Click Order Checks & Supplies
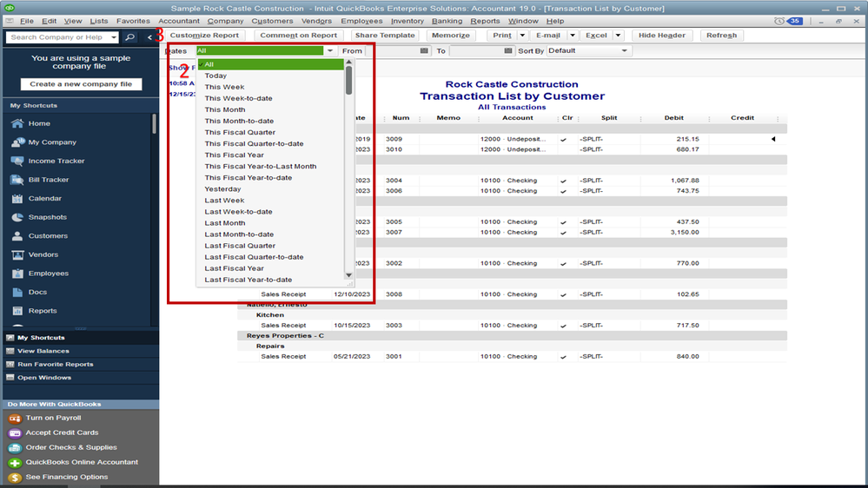This screenshot has height=488, width=868. [x=71, y=447]
